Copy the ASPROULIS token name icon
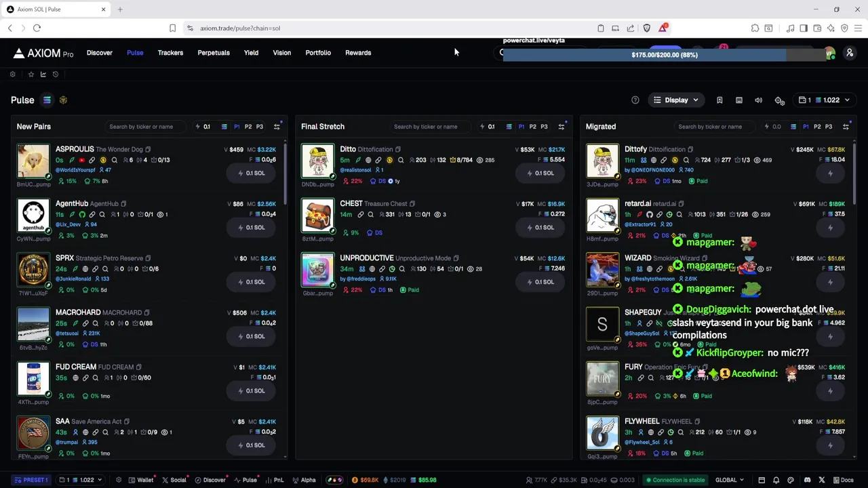Viewport: 868px width, 488px height. [148, 150]
